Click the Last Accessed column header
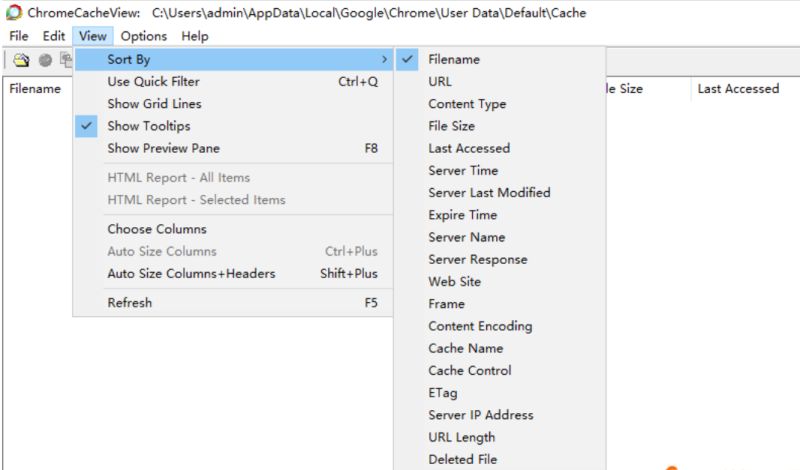Screen dimensions: 800x470 (745, 89)
